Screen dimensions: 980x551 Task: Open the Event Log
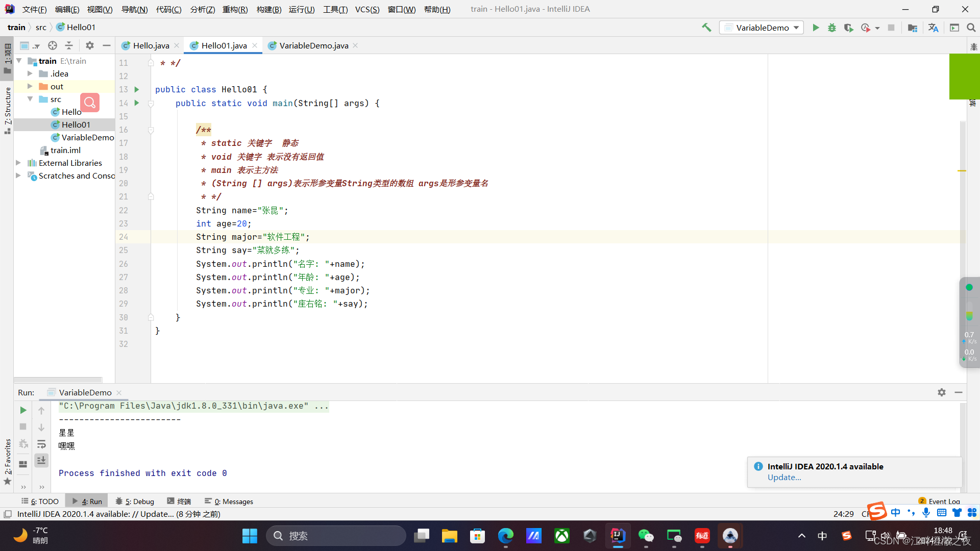(x=939, y=502)
